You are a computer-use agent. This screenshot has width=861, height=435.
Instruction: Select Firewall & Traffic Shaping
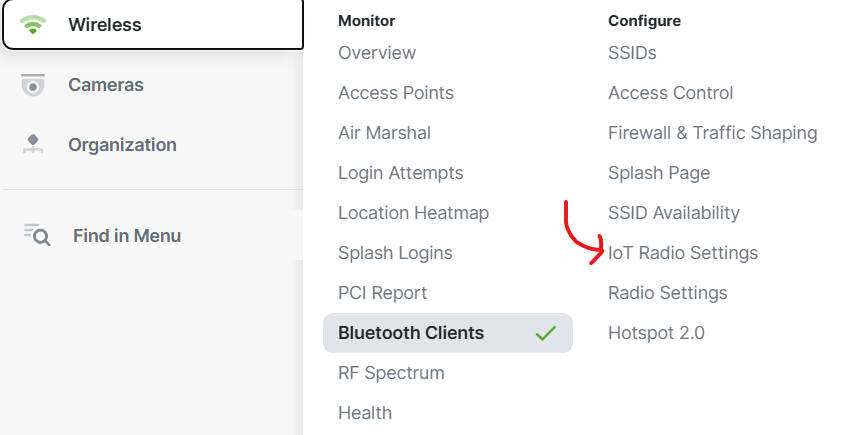pyautogui.click(x=713, y=133)
